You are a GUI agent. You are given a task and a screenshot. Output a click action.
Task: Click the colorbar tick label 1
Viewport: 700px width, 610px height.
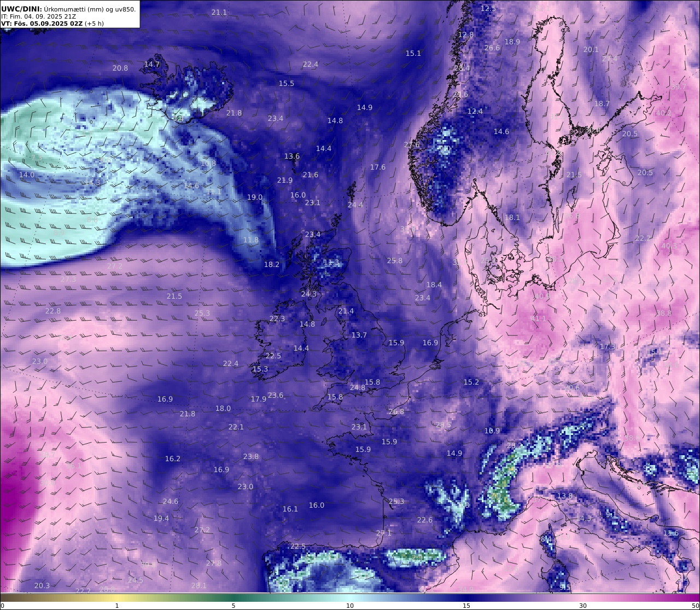[117, 606]
